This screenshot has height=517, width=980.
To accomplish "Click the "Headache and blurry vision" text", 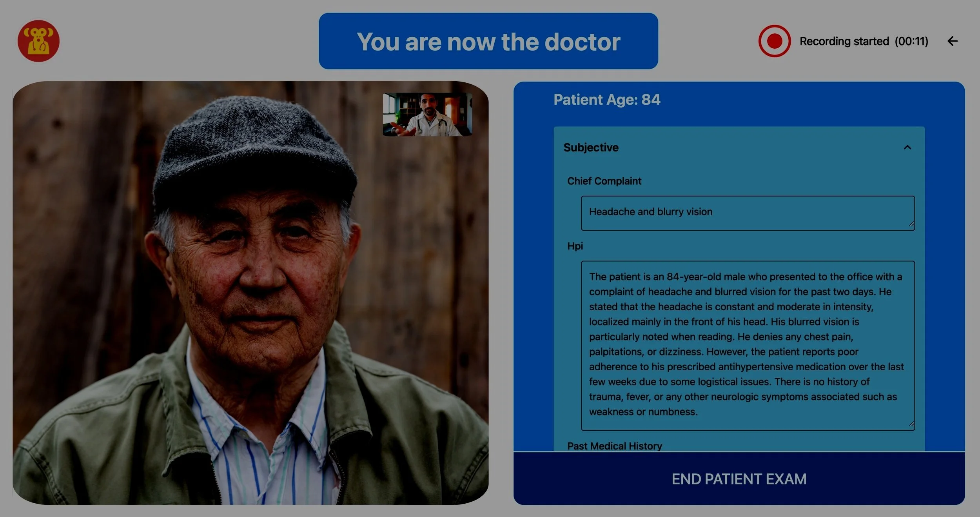I will pos(651,212).
